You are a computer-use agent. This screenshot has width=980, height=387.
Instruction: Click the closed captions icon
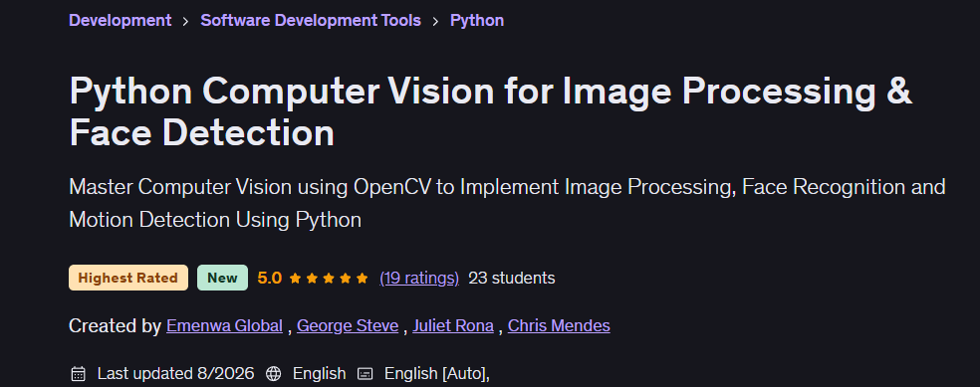click(x=365, y=374)
